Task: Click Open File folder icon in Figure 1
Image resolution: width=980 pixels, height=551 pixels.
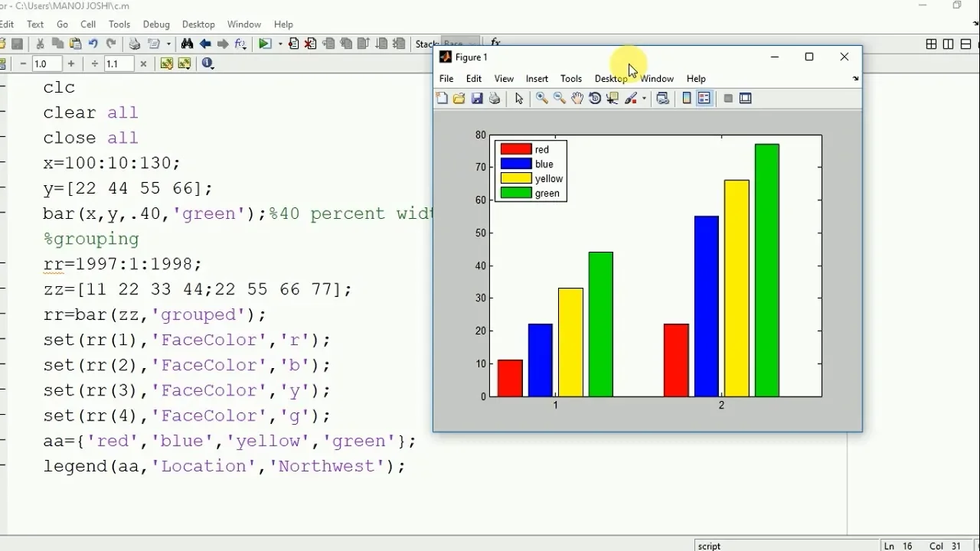Action: click(459, 98)
